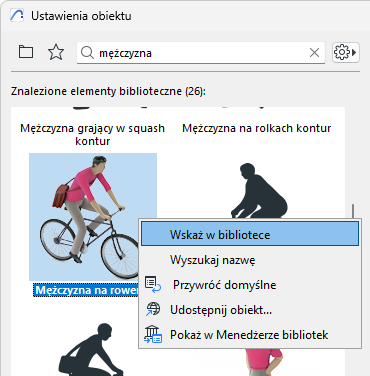Select the bottom-left cyclist silhouette thumbnail
The width and height of the screenshot is (370, 376).
pyautogui.click(x=91, y=349)
